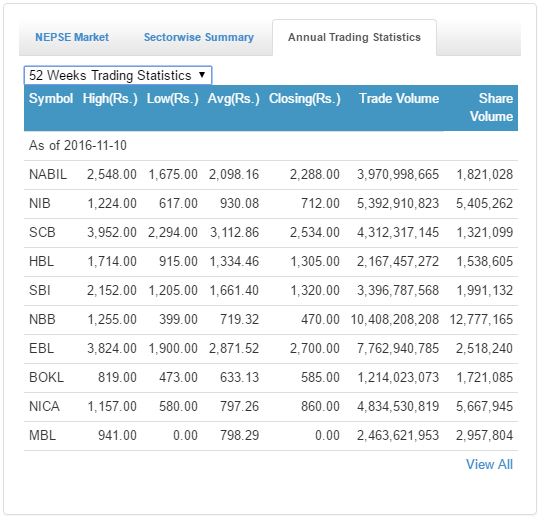Select the SCB symbol row

tap(271, 233)
